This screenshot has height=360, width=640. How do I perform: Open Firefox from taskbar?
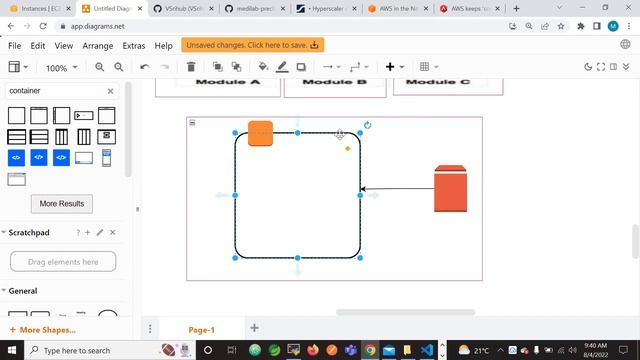[313, 350]
